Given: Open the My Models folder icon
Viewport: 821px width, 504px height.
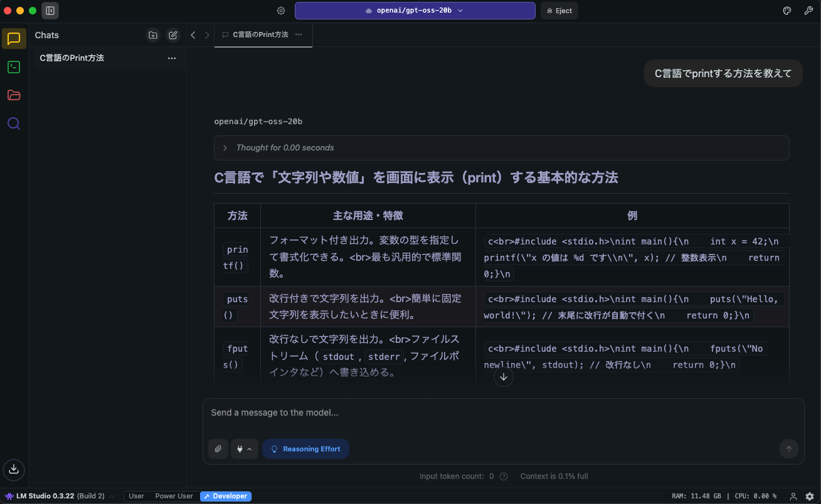Looking at the screenshot, I should click(14, 95).
